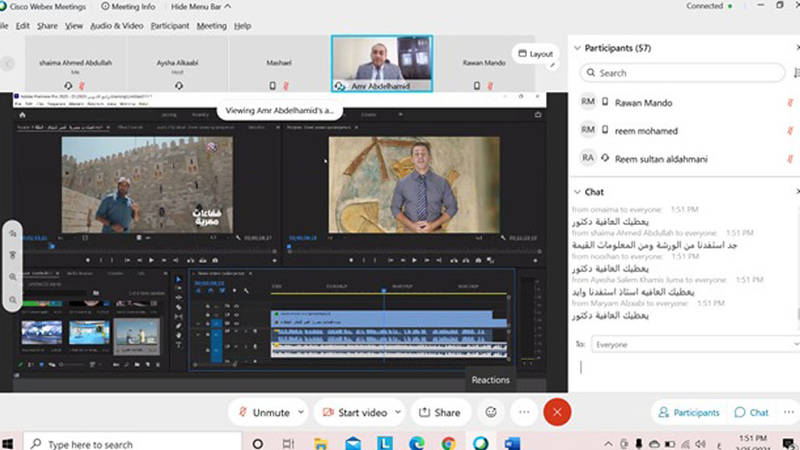The width and height of the screenshot is (800, 450).
Task: Open the Participant menu
Action: [x=170, y=25]
